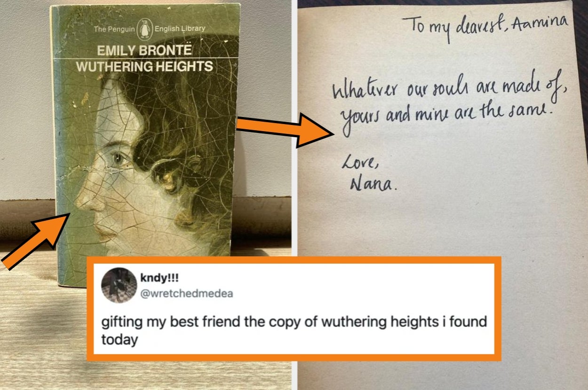Click the handwritten "To my dearest, Aamina" line
This screenshot has width=588, height=390.
pyautogui.click(x=484, y=26)
